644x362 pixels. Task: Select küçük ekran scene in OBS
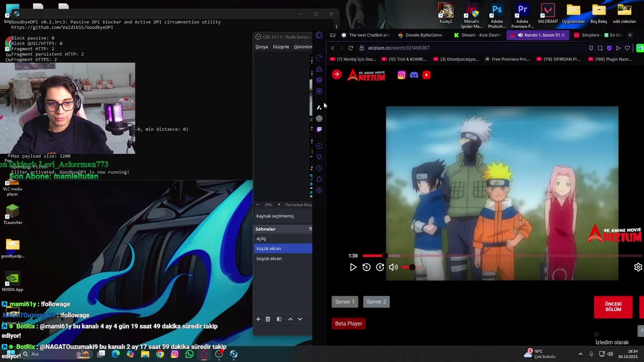[283, 248]
